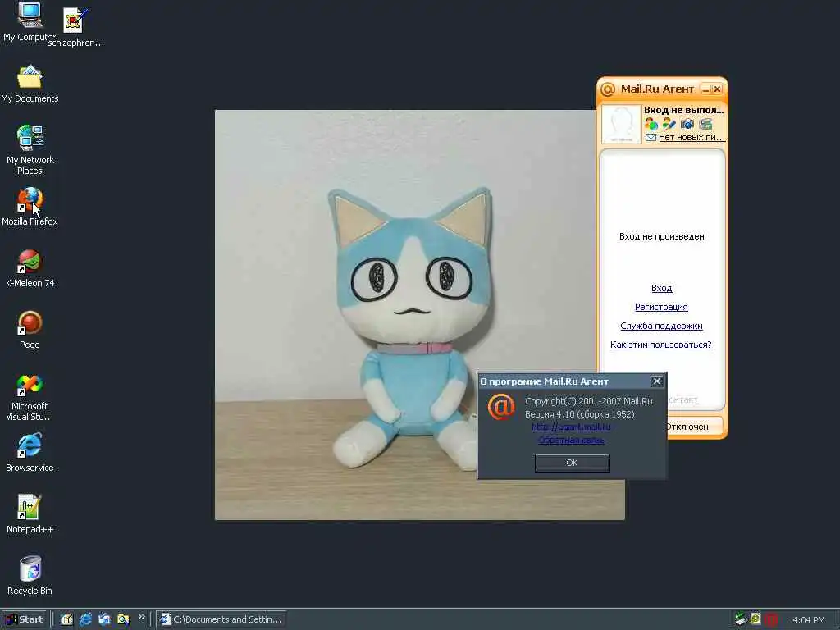Click the Как этим пользоваться? link
Image resolution: width=840 pixels, height=630 pixels.
[x=660, y=345]
